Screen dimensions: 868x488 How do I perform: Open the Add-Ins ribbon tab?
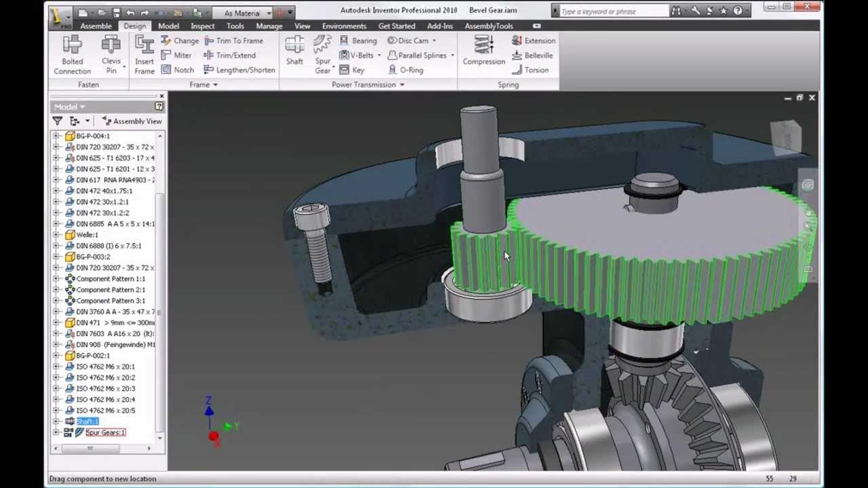click(x=439, y=26)
